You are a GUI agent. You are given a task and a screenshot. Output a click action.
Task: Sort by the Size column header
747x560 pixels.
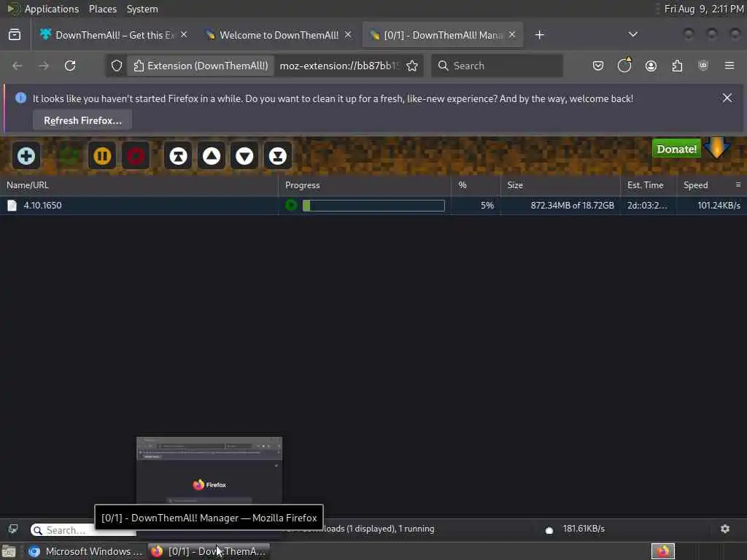[560, 185]
